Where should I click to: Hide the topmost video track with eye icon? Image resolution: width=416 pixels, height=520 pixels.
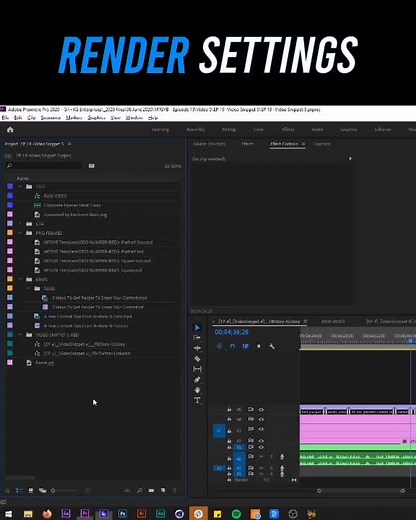pyautogui.click(x=261, y=409)
